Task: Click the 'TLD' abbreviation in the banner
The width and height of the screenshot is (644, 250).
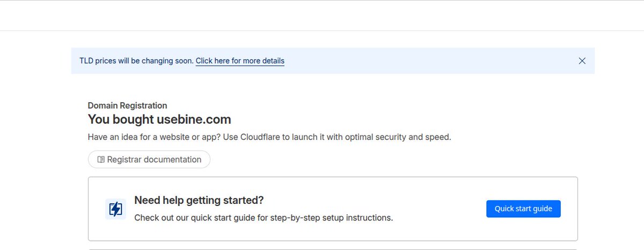Action: click(86, 61)
